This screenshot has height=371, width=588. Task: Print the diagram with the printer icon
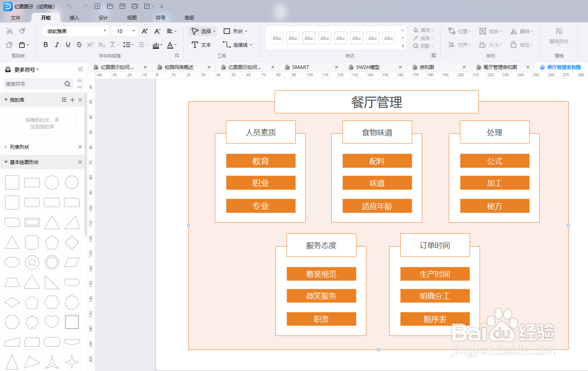[x=135, y=6]
